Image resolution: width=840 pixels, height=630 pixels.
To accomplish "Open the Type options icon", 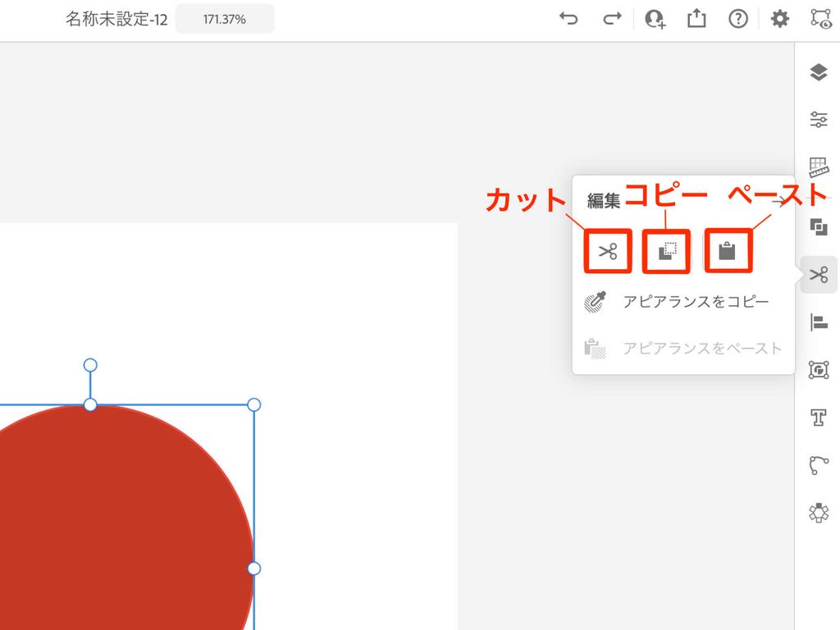I will click(x=819, y=418).
